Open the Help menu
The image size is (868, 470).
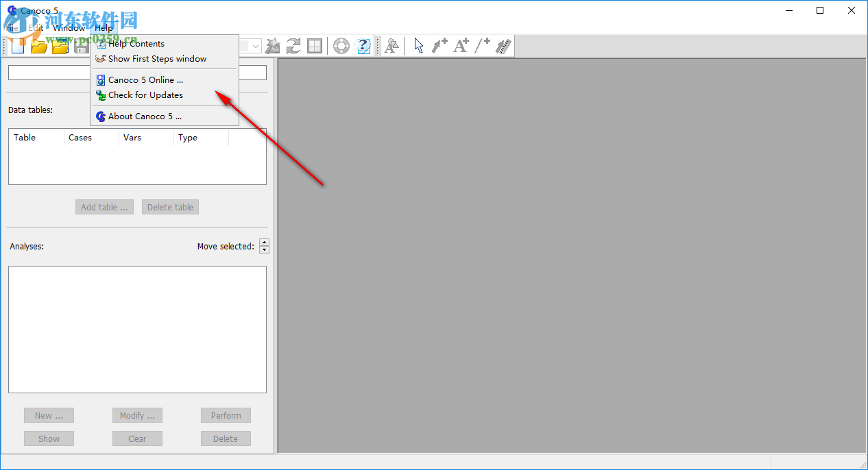click(x=104, y=28)
